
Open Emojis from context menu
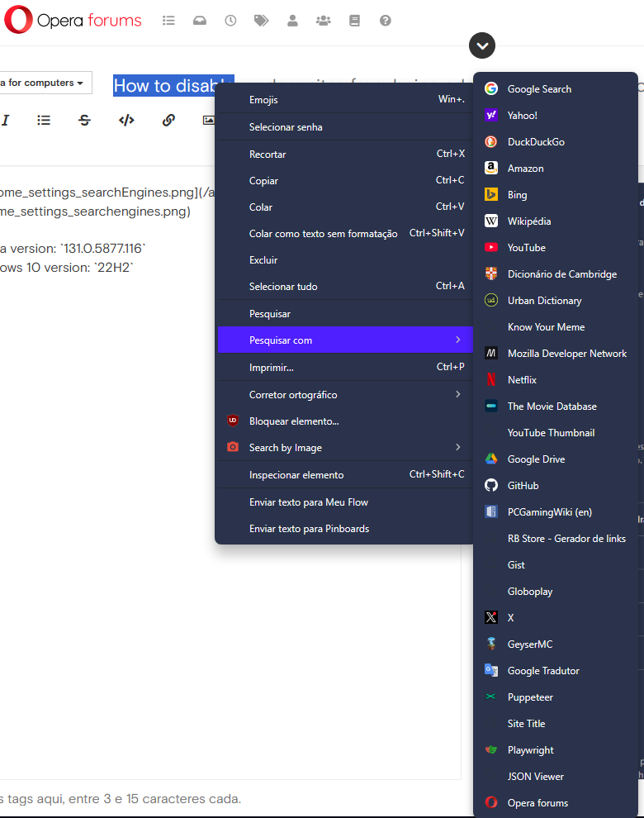[344, 100]
